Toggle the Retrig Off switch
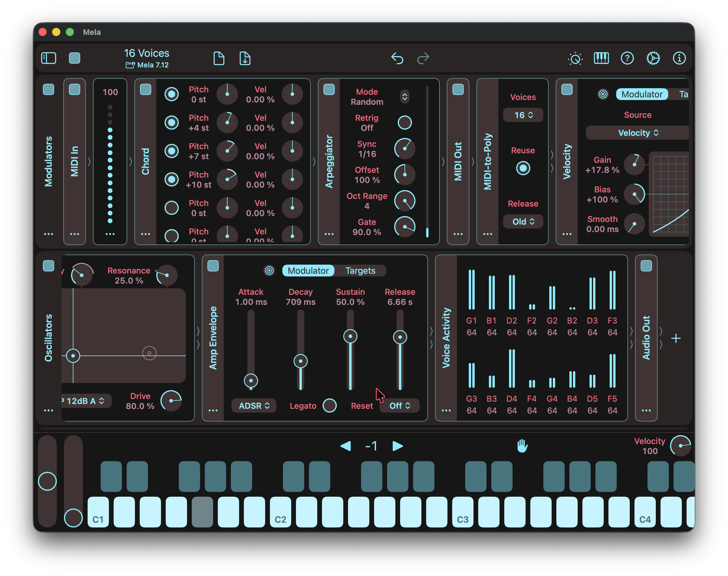The image size is (728, 576). click(x=405, y=123)
